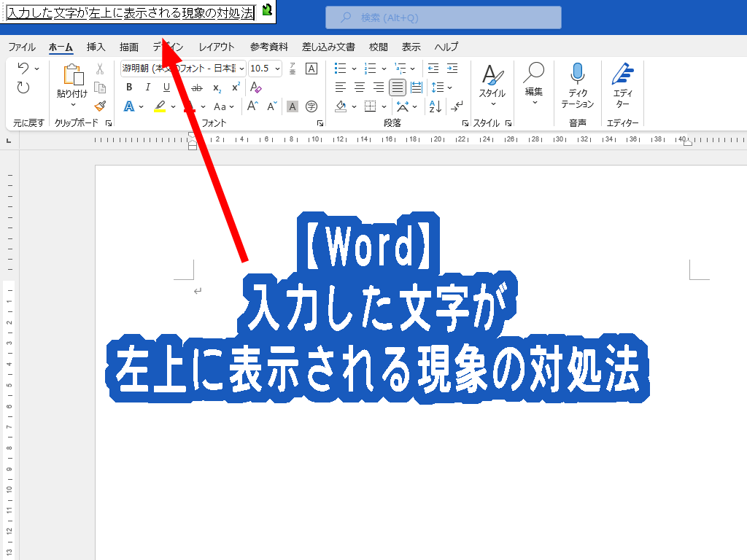The width and height of the screenshot is (747, 560).
Task: Click the IME text input box at the top
Action: (x=131, y=13)
